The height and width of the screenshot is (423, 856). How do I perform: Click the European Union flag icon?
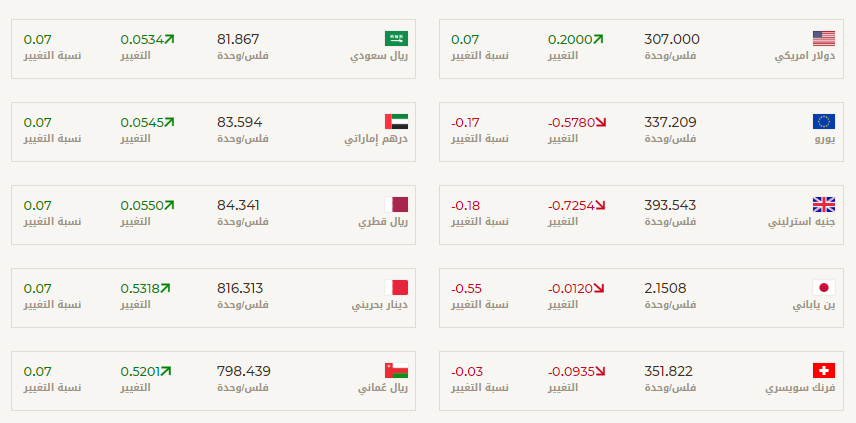(x=824, y=121)
